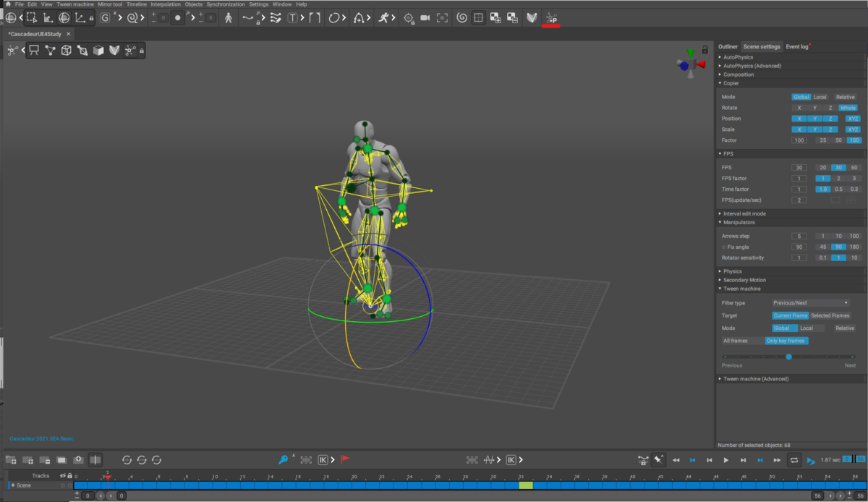The height and width of the screenshot is (502, 868).
Task: Click the camera icon in top toolbar
Action: click(425, 17)
